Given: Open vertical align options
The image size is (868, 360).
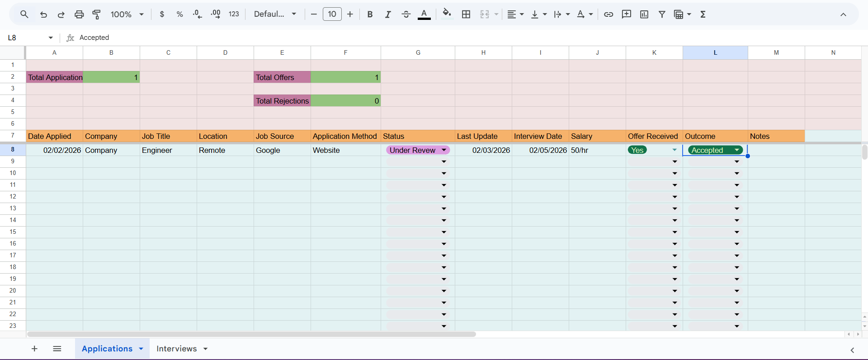Looking at the screenshot, I should [539, 14].
